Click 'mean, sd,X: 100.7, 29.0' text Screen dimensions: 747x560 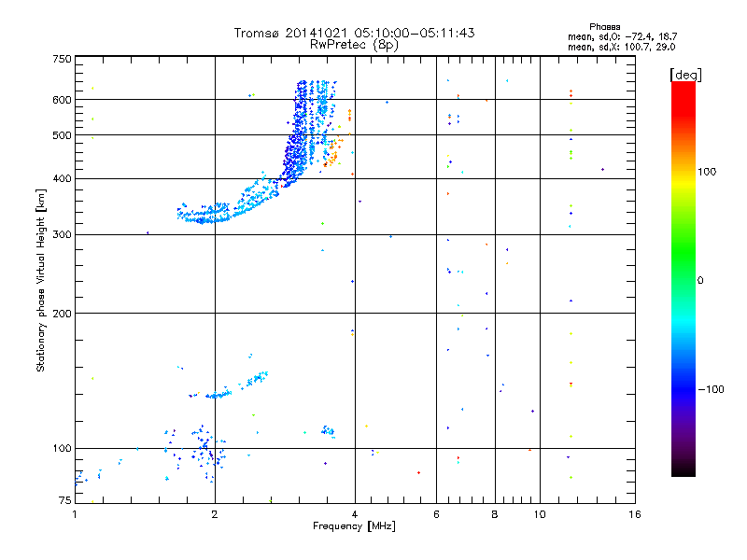coord(621,47)
